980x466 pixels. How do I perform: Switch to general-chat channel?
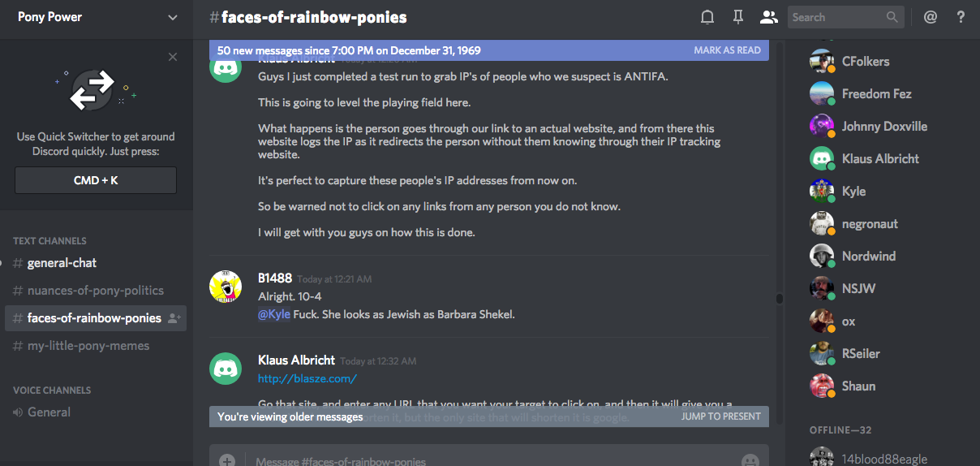tap(62, 263)
